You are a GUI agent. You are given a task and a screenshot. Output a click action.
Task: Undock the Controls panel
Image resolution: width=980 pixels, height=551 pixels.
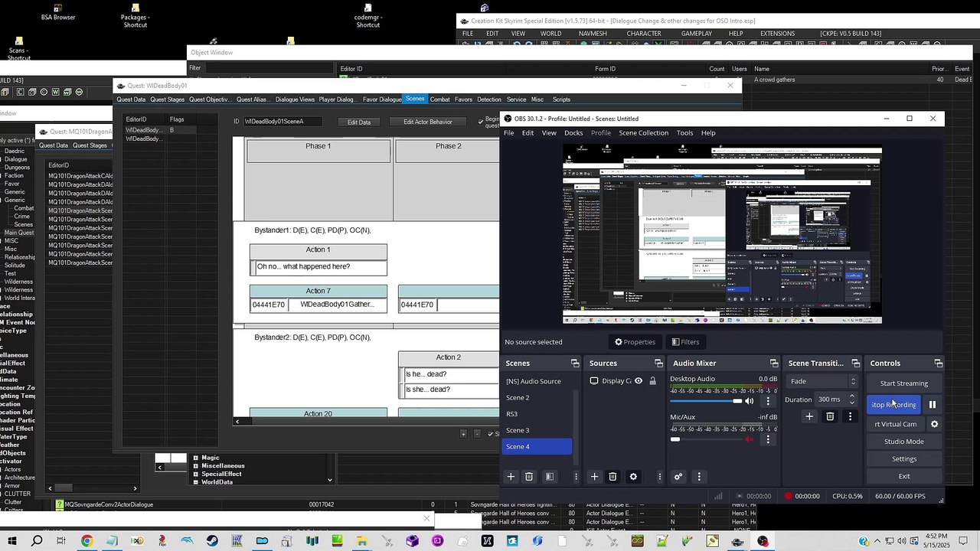click(x=939, y=364)
